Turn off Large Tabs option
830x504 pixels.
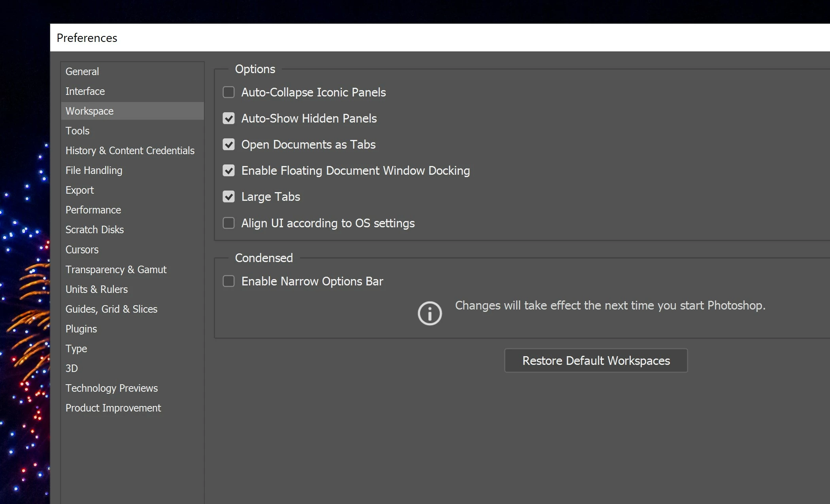[228, 196]
